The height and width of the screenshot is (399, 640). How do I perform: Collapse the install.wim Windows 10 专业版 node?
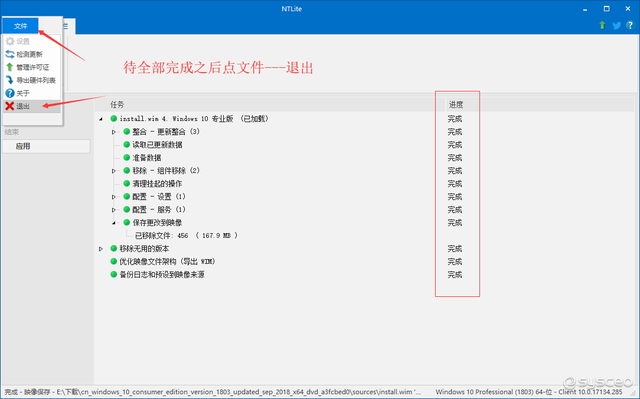click(101, 119)
